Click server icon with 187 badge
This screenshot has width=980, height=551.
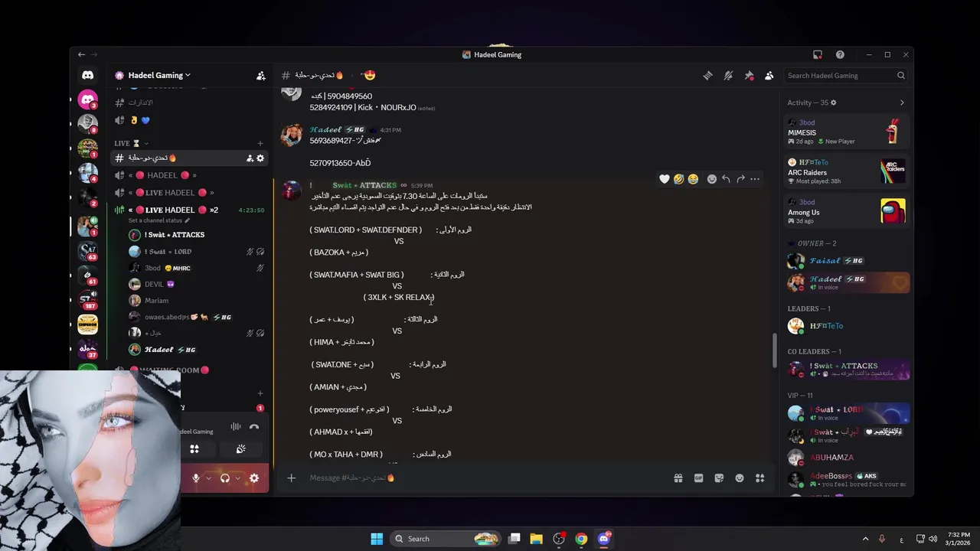pos(87,299)
